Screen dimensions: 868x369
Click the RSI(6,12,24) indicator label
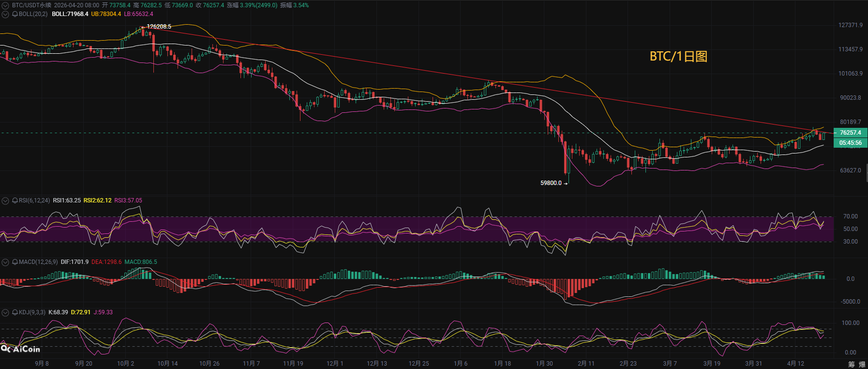34,200
